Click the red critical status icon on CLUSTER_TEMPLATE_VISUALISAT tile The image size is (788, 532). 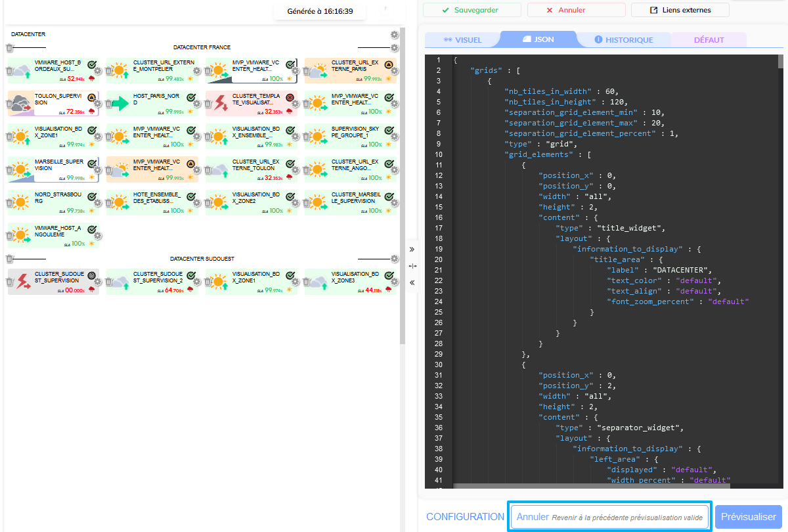point(290,97)
